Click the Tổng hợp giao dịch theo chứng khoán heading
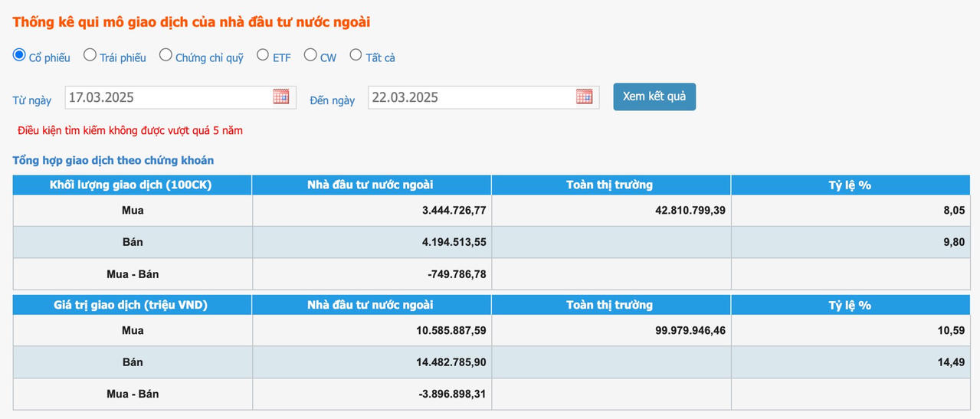This screenshot has height=419, width=980. coord(113,160)
